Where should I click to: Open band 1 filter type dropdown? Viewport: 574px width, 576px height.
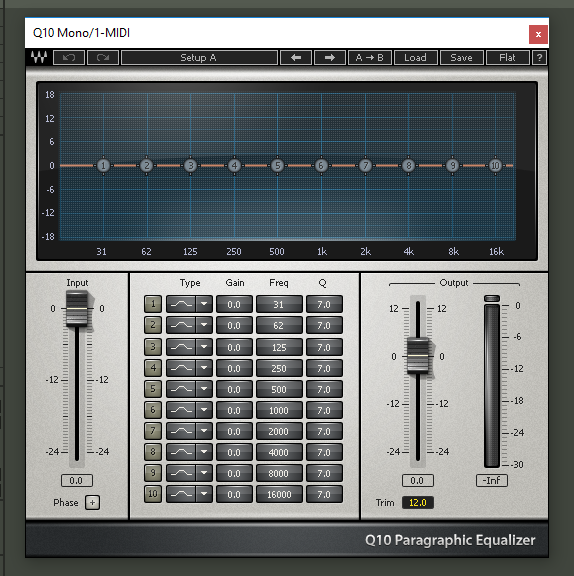(204, 304)
